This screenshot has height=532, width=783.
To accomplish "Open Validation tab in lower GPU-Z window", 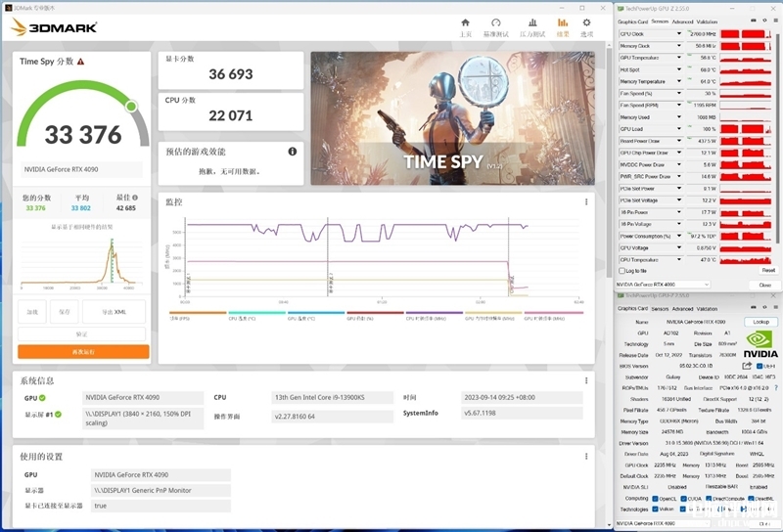I will point(707,309).
